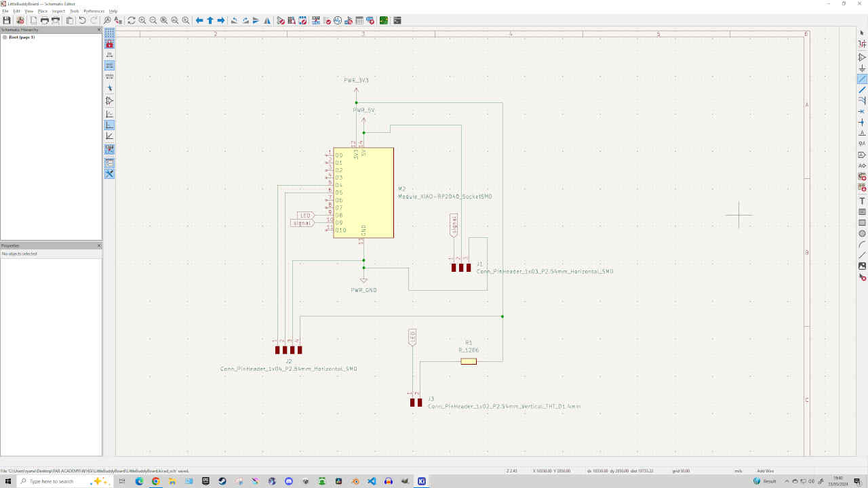Constrain lines to 90 degree angles
Screen dimensions: 868x488
coord(109,125)
